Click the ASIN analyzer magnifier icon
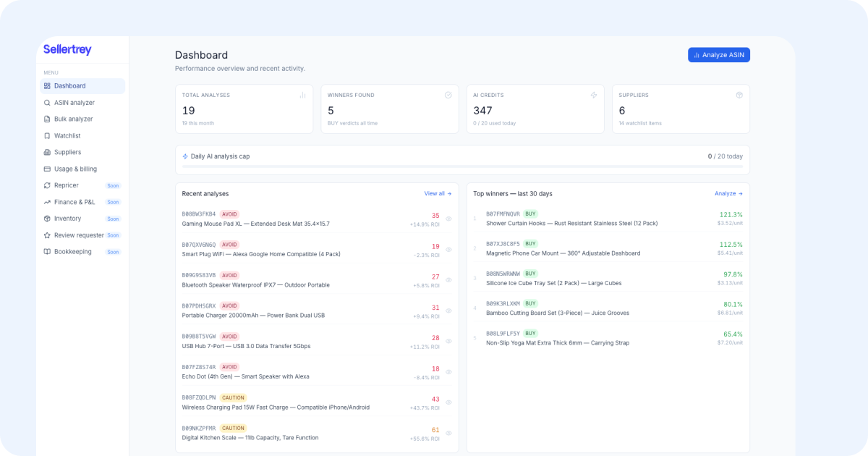The image size is (868, 456). 47,103
